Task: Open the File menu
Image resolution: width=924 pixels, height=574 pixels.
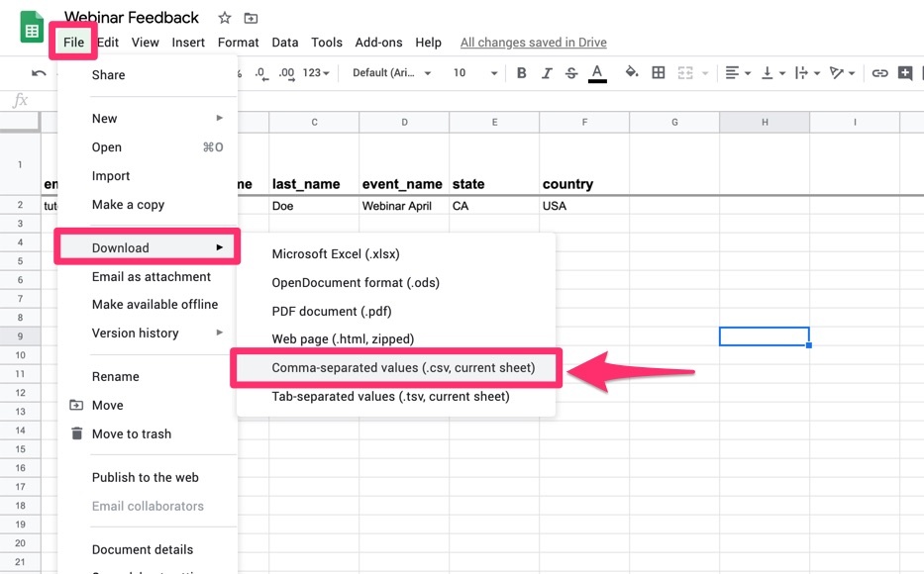Action: pos(73,43)
